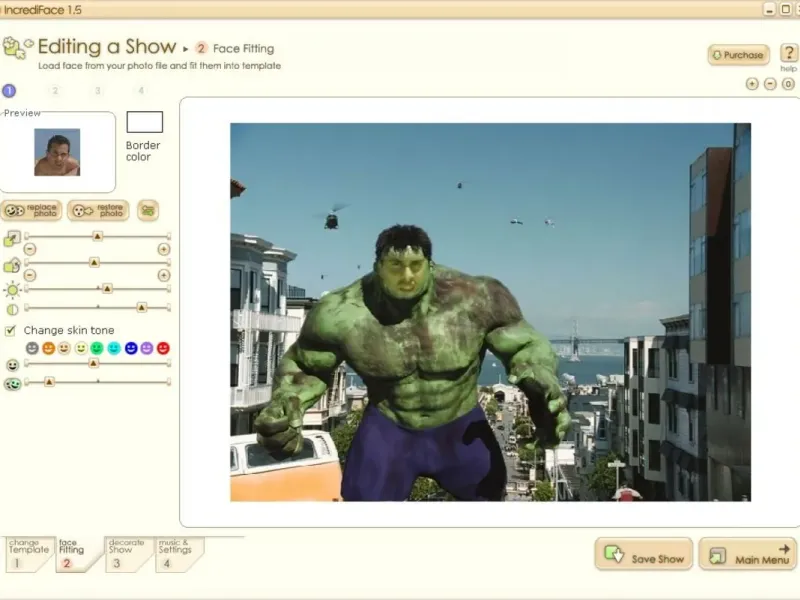Viewport: 800px width, 600px height.
Task: Click the restore photo button
Action: tap(98, 210)
